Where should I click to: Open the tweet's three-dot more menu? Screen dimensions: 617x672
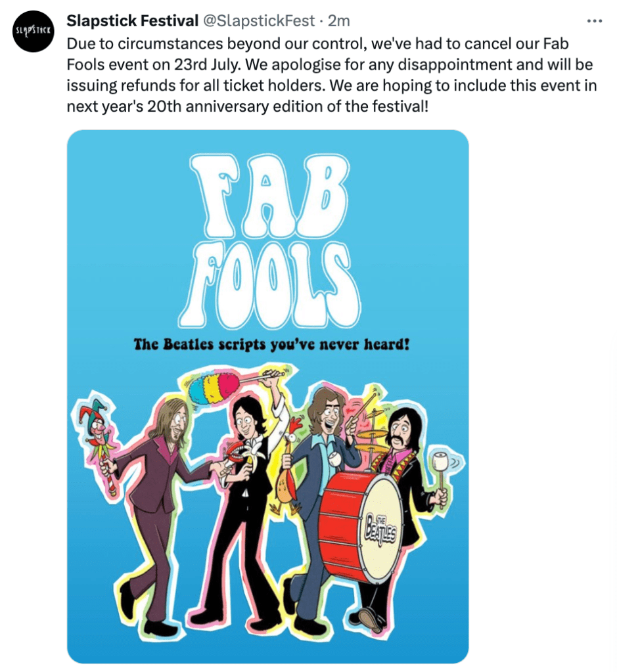click(x=594, y=21)
